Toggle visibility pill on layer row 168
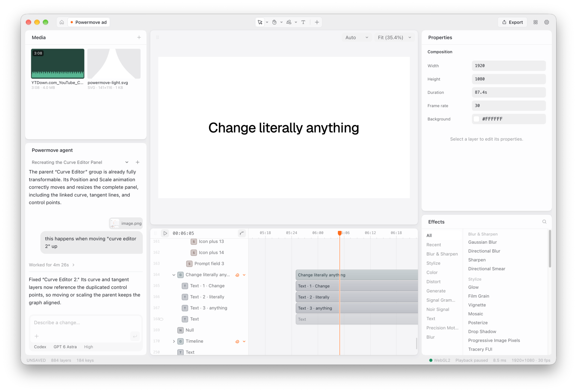 161,319
